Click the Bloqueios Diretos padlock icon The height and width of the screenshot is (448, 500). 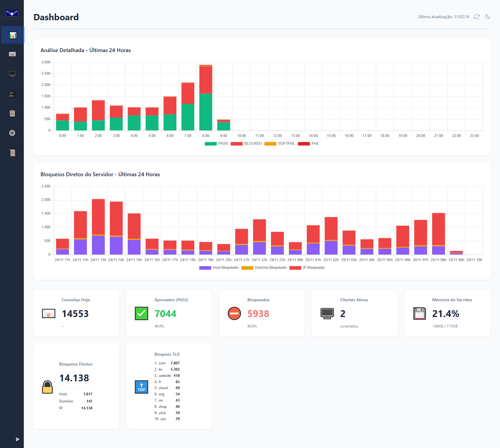(x=47, y=387)
